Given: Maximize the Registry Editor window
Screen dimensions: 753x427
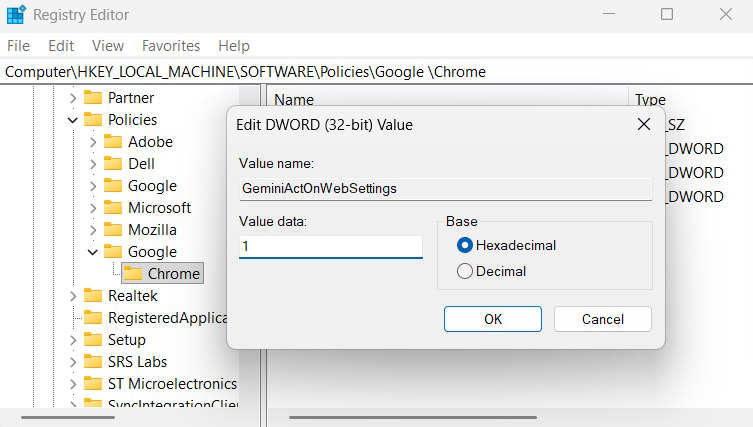Looking at the screenshot, I should point(667,14).
